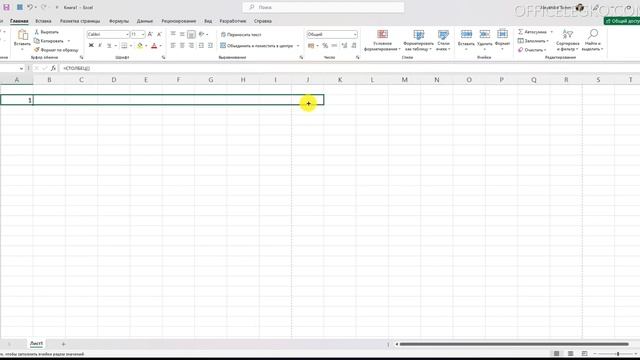Decrease decimal places
The width and height of the screenshot is (640, 360).
[x=353, y=46]
